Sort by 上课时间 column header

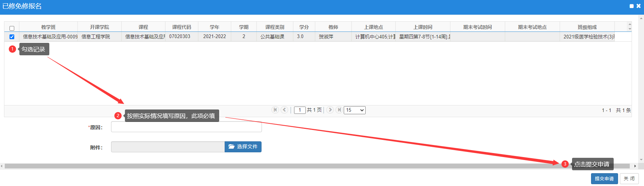pos(423,27)
